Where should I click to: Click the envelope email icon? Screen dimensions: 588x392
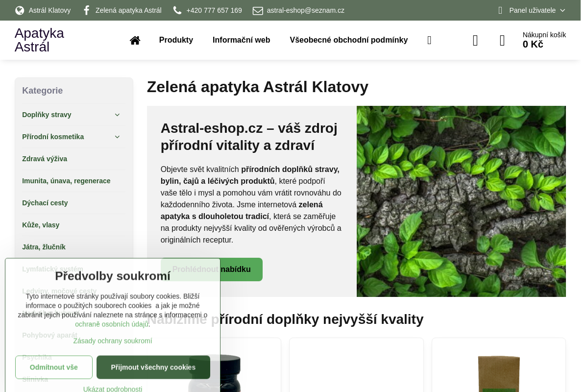click(x=258, y=10)
